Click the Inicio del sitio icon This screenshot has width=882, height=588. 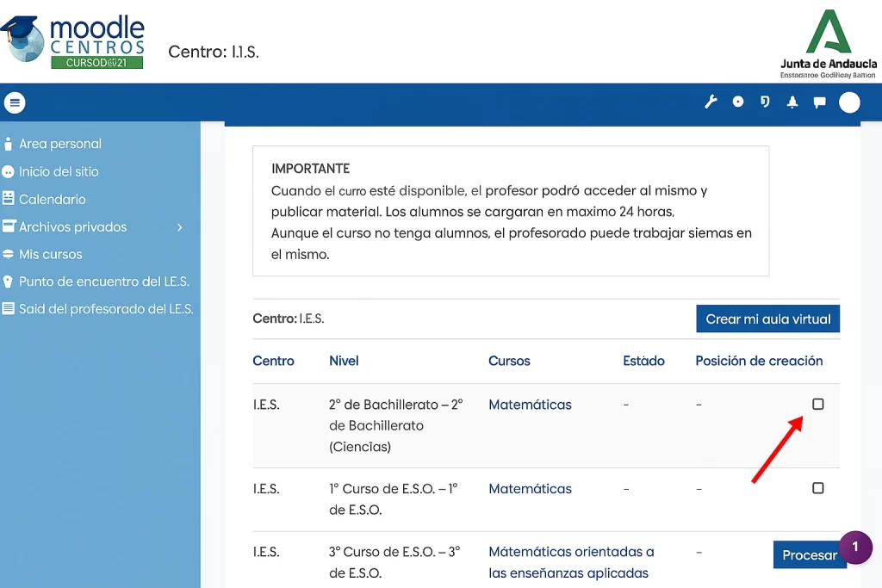pos(8,171)
